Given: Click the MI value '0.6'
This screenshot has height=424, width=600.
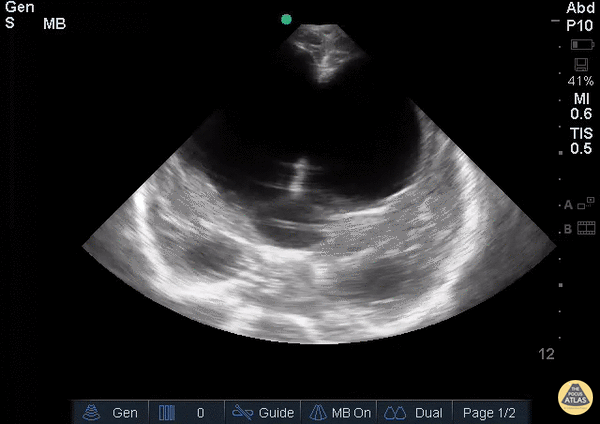Looking at the screenshot, I should pyautogui.click(x=581, y=114).
